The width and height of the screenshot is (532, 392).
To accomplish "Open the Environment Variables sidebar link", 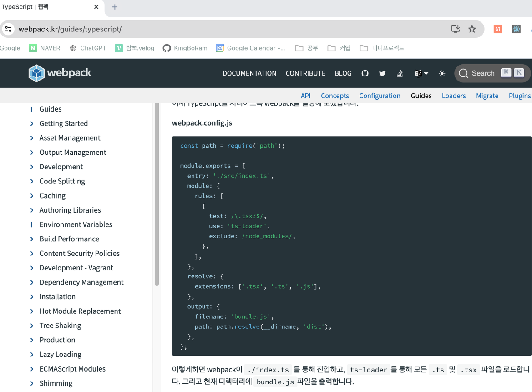I will coord(76,224).
